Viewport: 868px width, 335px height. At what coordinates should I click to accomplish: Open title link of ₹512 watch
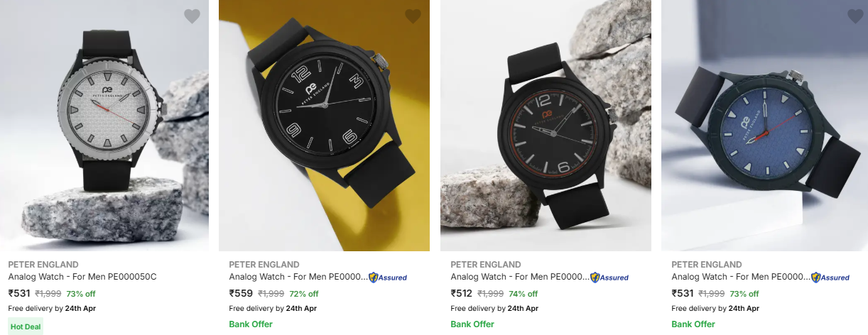pos(519,277)
